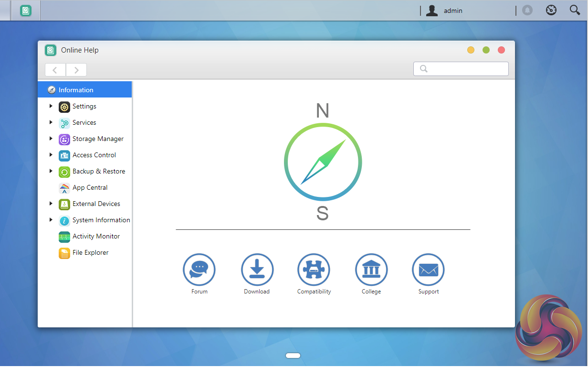Select the File Explorer label
Screen dimensions: 588x368
pos(90,252)
